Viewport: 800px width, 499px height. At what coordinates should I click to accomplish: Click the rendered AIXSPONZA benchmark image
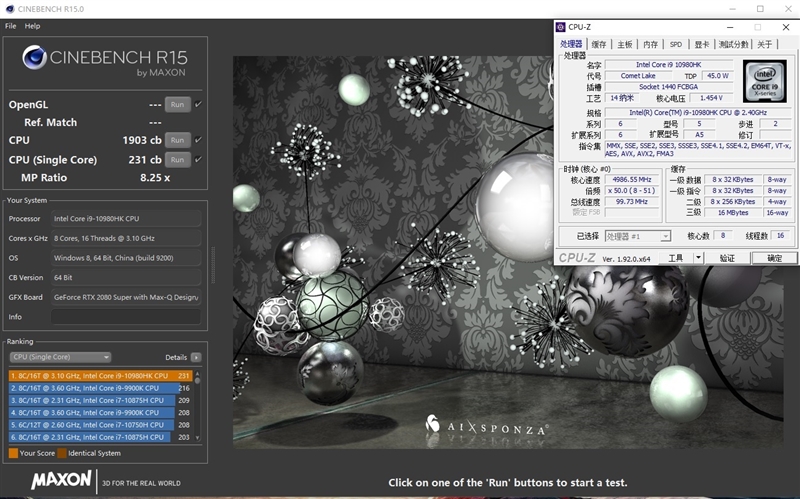click(x=508, y=252)
